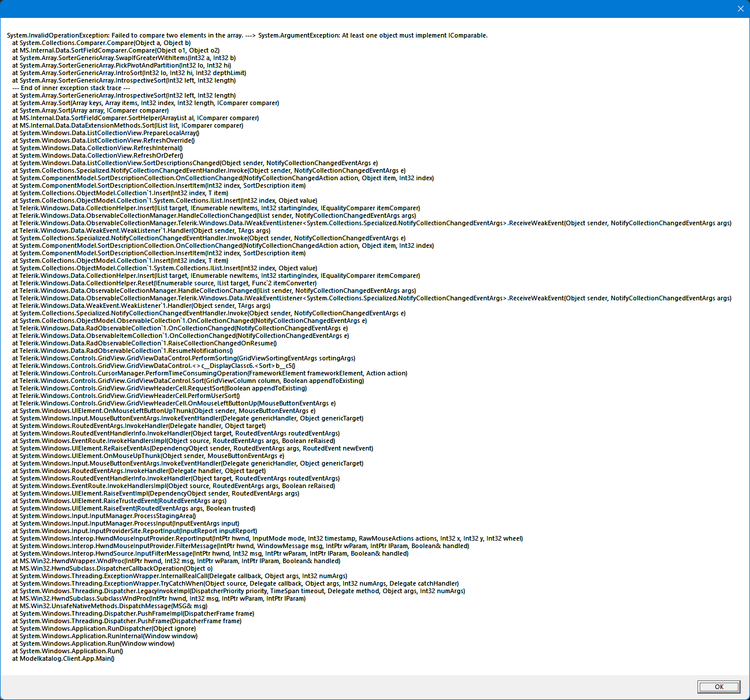
Task: Click the UIElement.ReRaiseEventAs line
Action: click(x=193, y=448)
